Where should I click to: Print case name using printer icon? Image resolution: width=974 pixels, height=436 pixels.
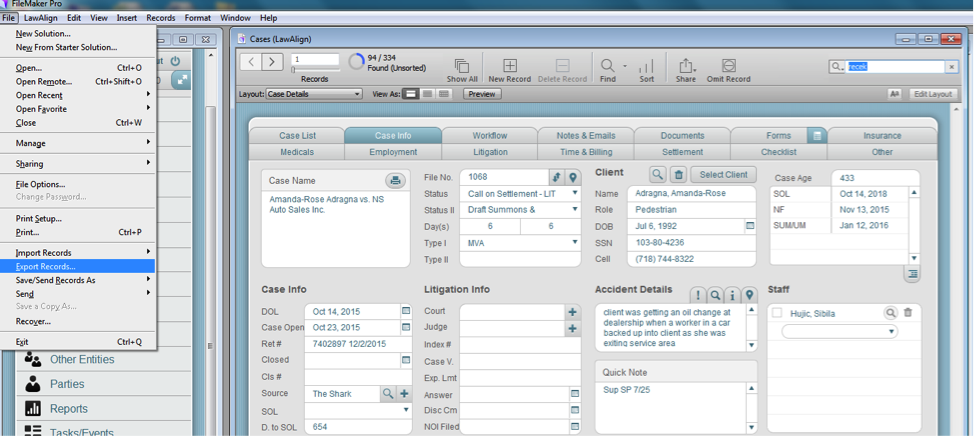(395, 181)
